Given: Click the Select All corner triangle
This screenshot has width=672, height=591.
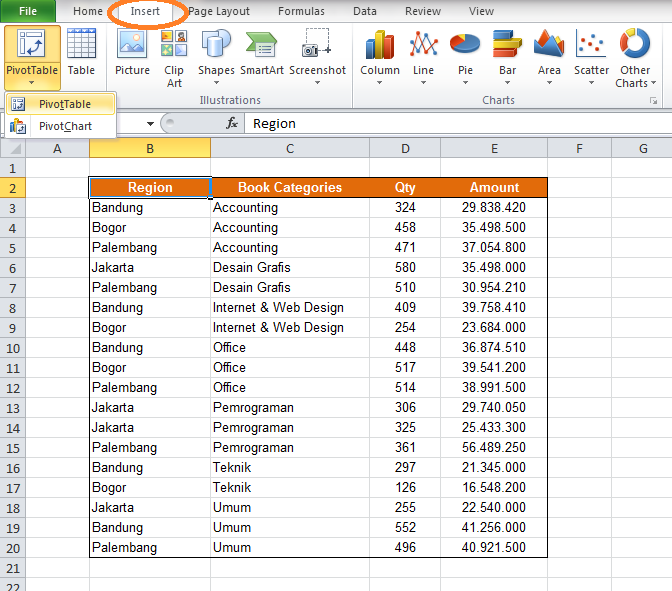Looking at the screenshot, I should pyautogui.click(x=15, y=149).
